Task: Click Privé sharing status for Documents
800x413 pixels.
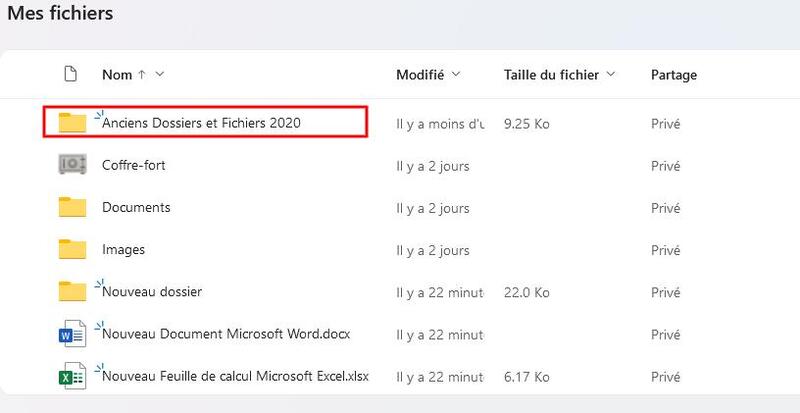Action: pyautogui.click(x=665, y=208)
